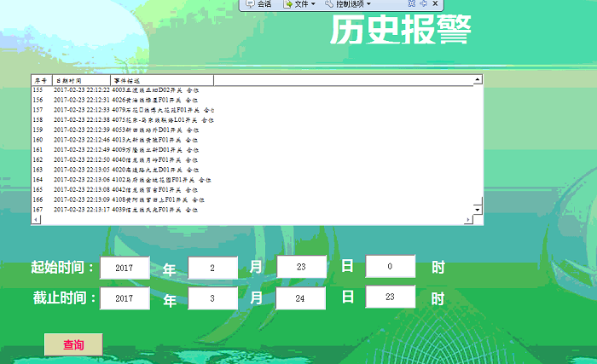Click the end year field showing 2017
Viewport: 597px width, 364px height.
pos(125,298)
